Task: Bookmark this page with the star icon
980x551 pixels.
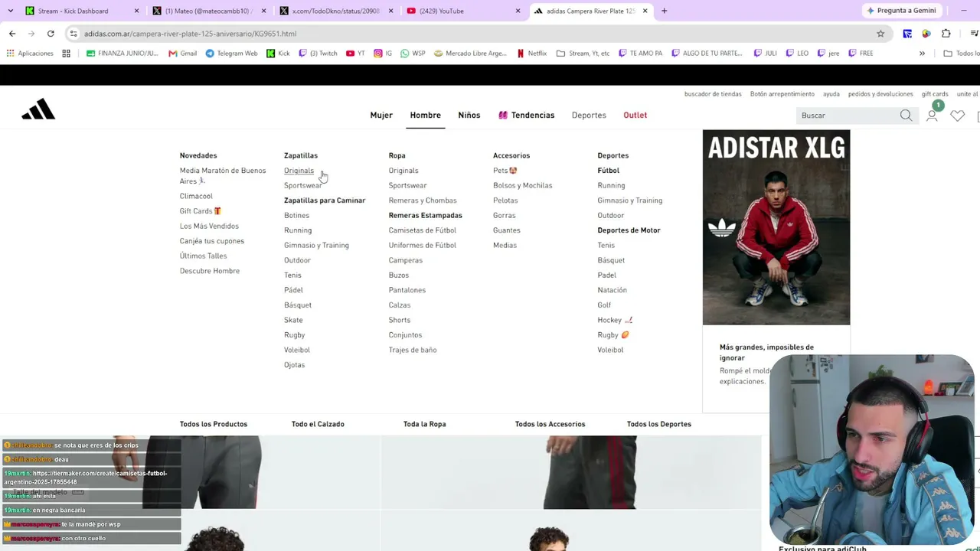Action: pos(880,34)
